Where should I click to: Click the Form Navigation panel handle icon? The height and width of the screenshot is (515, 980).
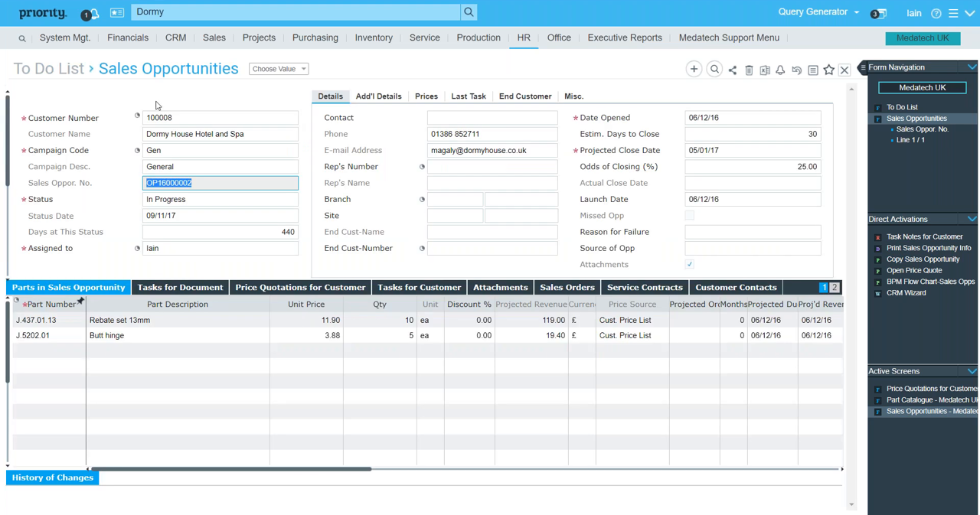pos(863,67)
